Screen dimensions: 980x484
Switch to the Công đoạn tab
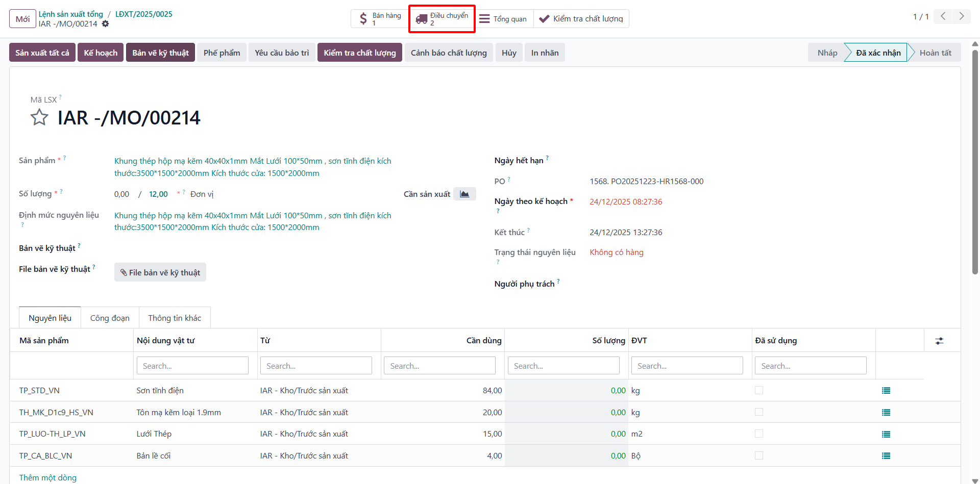tap(110, 318)
